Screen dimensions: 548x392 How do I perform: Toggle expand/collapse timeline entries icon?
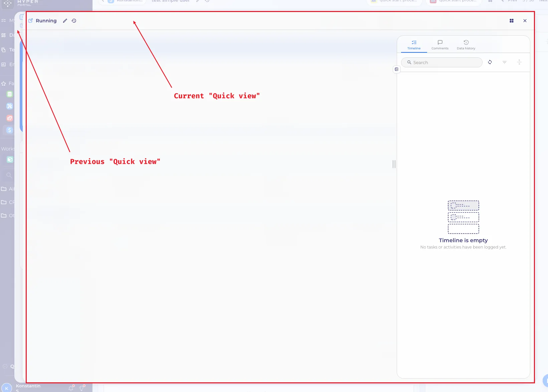(519, 62)
